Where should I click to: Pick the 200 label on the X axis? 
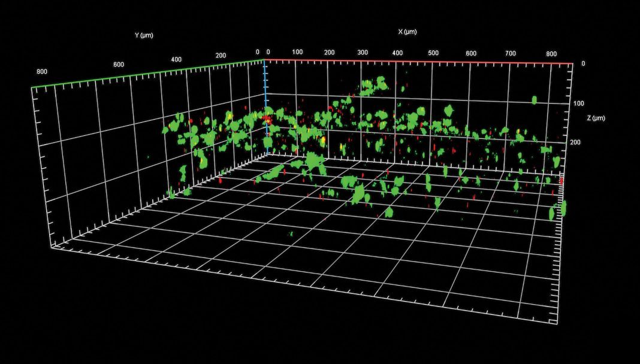coord(329,52)
